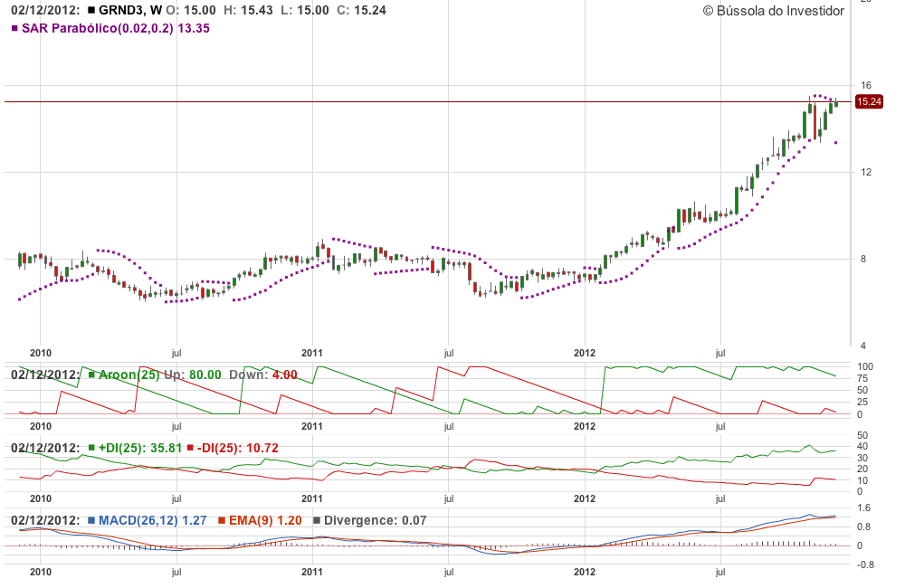905x588 pixels.
Task: Click the H: 15.43 high value
Action: tap(248, 10)
